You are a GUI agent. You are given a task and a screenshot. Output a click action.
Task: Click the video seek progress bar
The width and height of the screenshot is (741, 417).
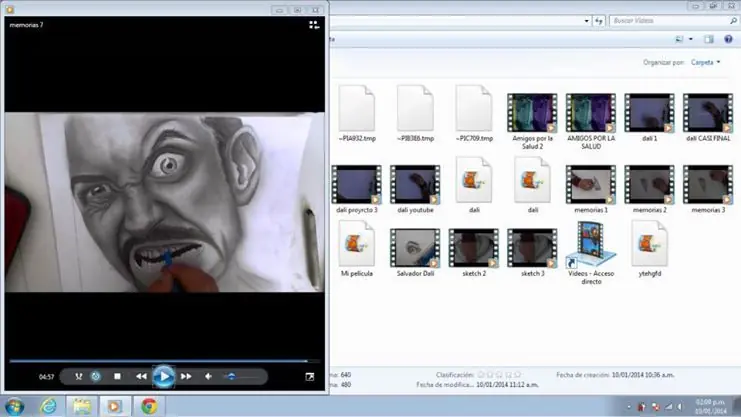pyautogui.click(x=164, y=361)
